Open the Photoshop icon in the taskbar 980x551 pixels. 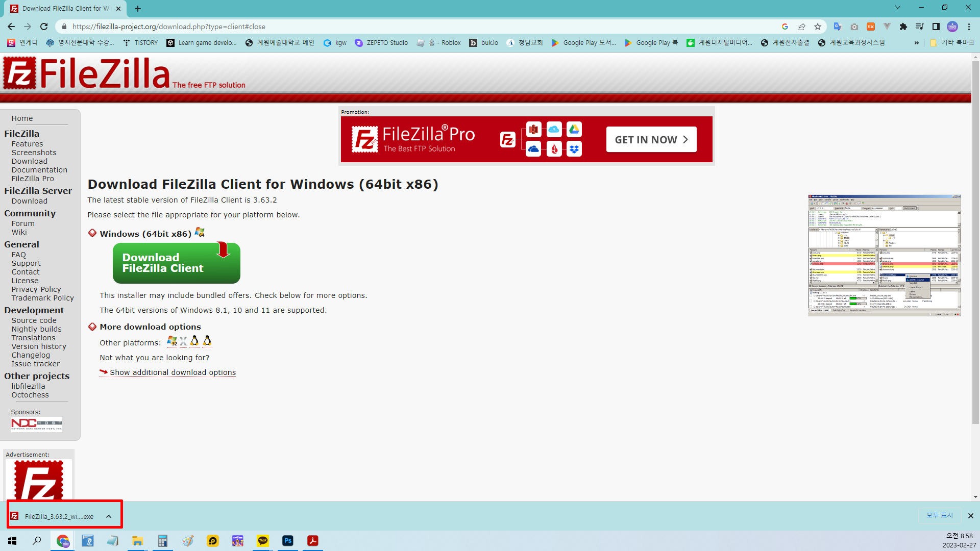(288, 541)
